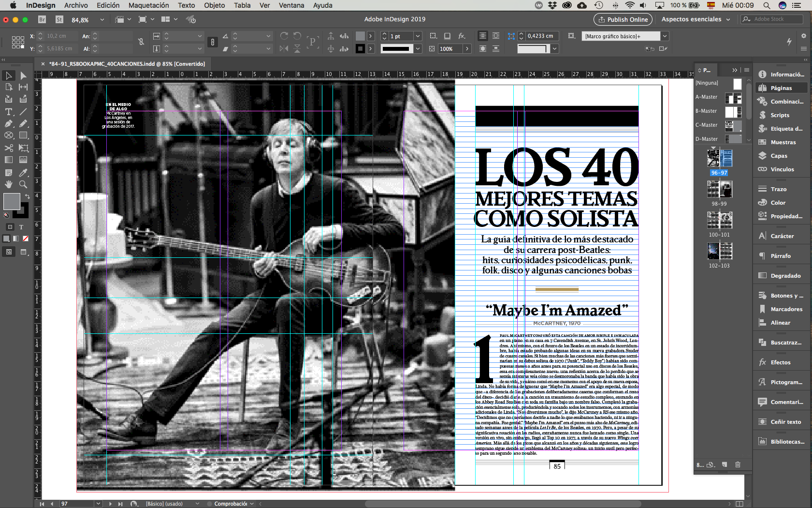Viewport: 812px width, 508px height.
Task: Swap fill and stroke arrows
Action: point(28,196)
